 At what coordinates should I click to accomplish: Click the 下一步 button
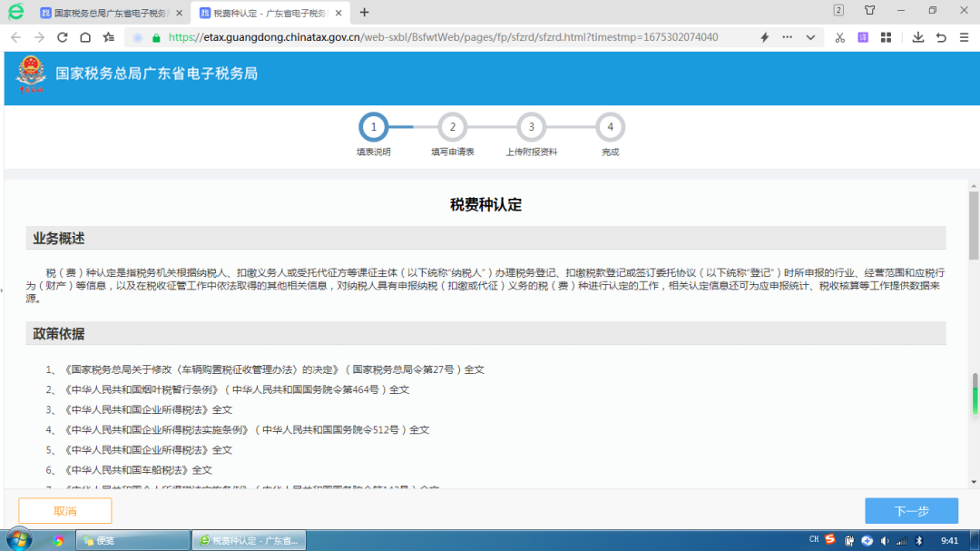point(911,511)
